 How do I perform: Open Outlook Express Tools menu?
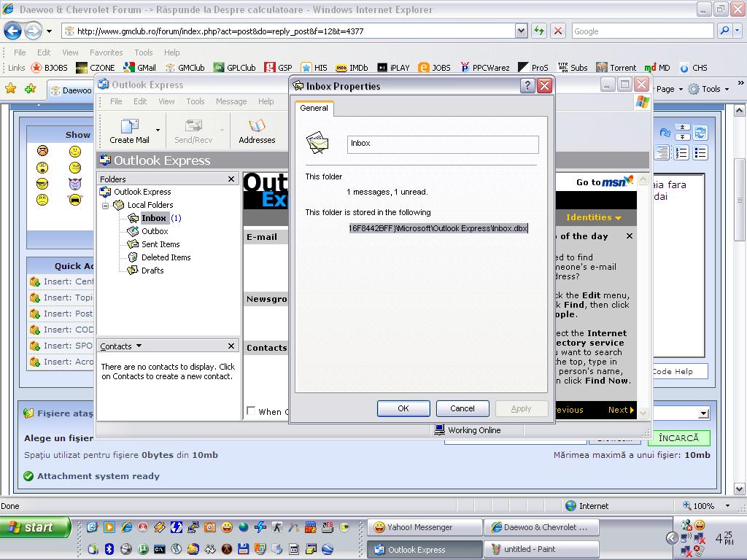(x=196, y=101)
